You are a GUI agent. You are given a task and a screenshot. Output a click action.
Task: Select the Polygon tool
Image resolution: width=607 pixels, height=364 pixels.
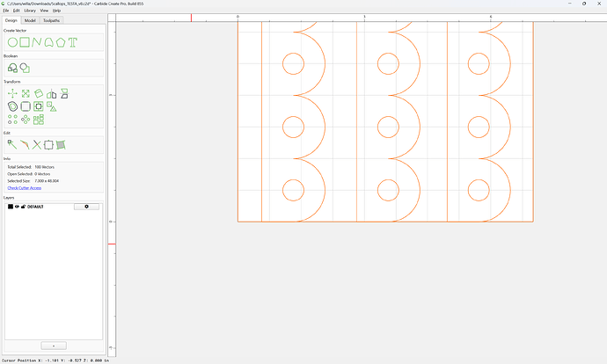61,42
